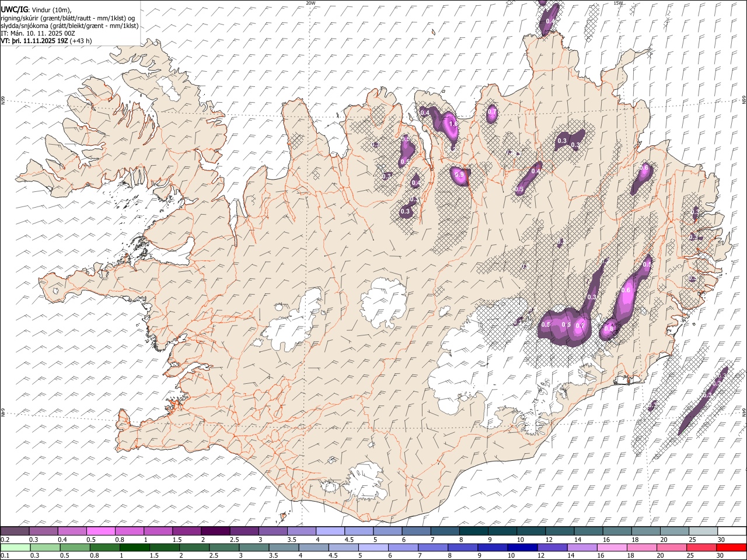Viewport: 747px width, 560px height.
Task: Select the 2 dark purple swatch in upper scale
Action: pos(215,531)
